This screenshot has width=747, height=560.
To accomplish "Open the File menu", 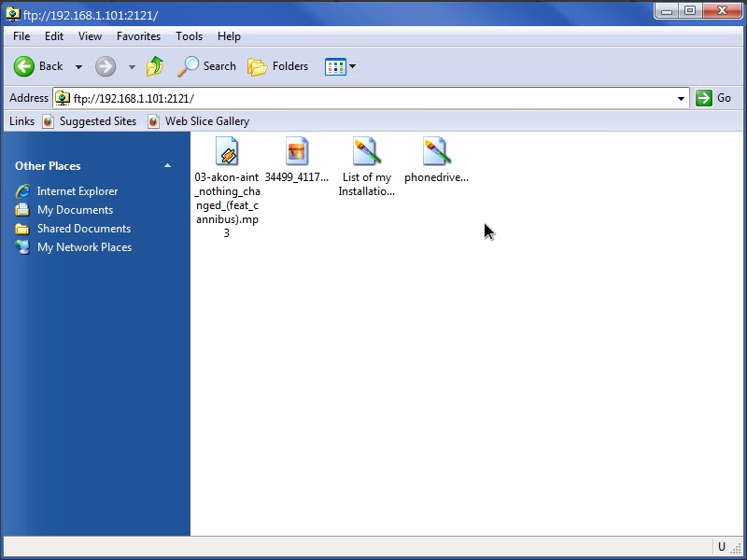I will 21,36.
